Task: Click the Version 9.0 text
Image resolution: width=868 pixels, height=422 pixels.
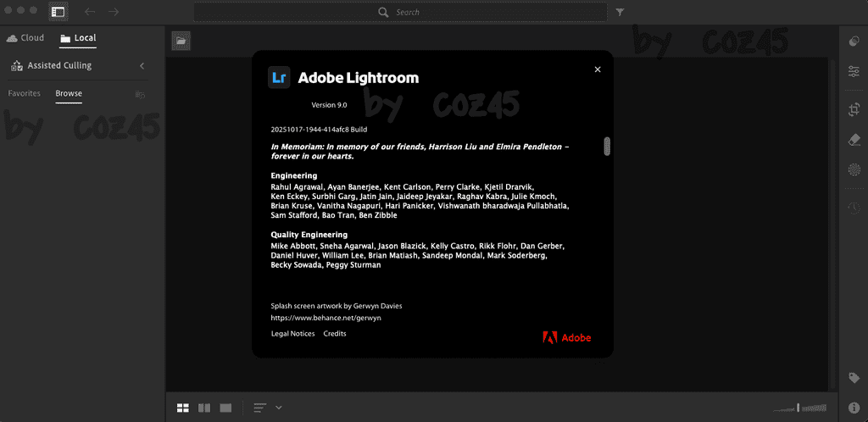Action: [x=330, y=105]
